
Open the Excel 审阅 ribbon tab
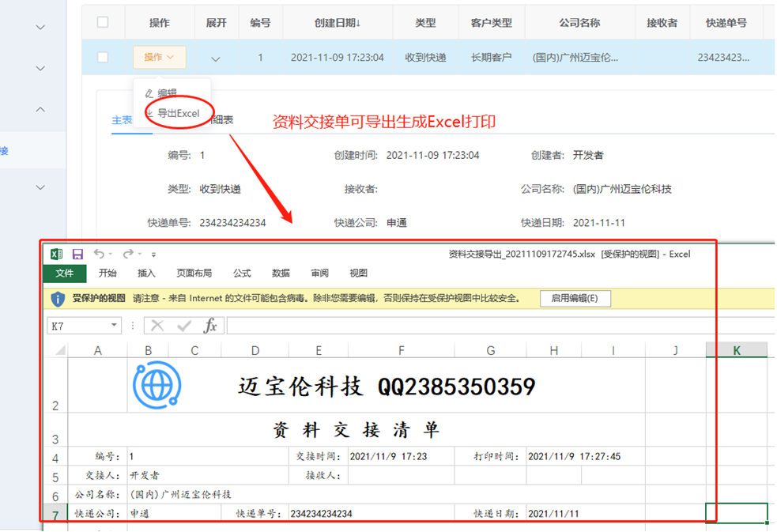[319, 273]
